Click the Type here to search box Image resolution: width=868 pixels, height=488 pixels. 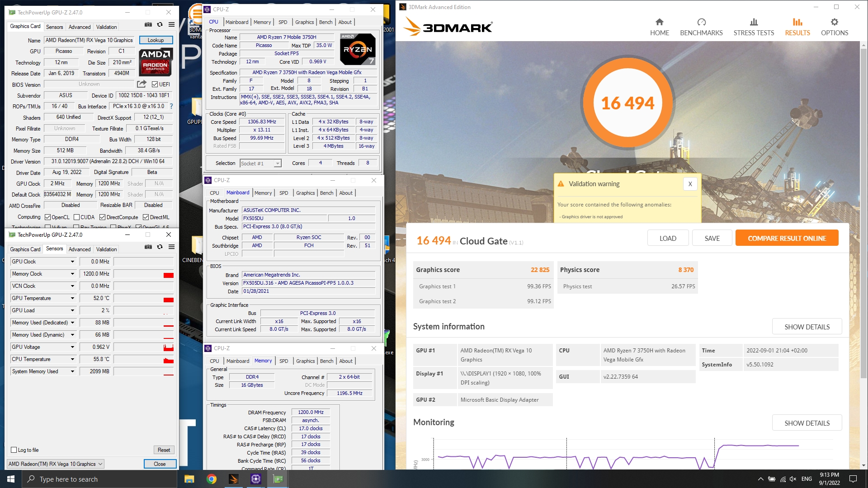(x=99, y=479)
